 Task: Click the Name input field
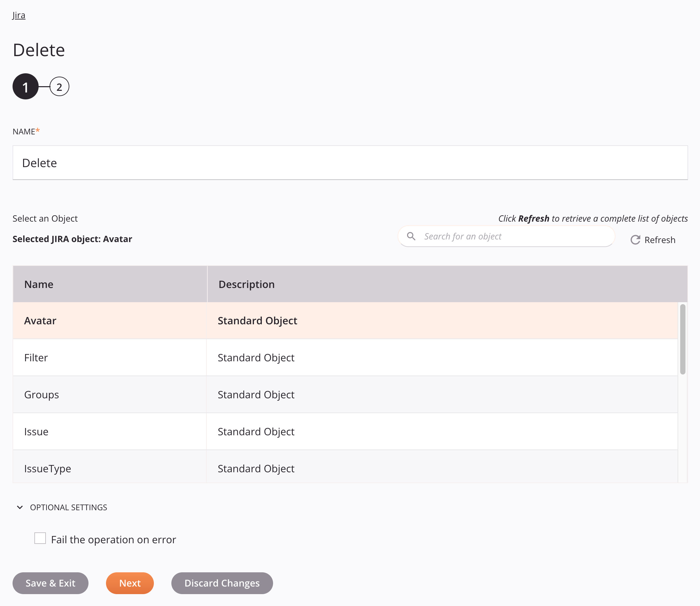click(x=350, y=162)
